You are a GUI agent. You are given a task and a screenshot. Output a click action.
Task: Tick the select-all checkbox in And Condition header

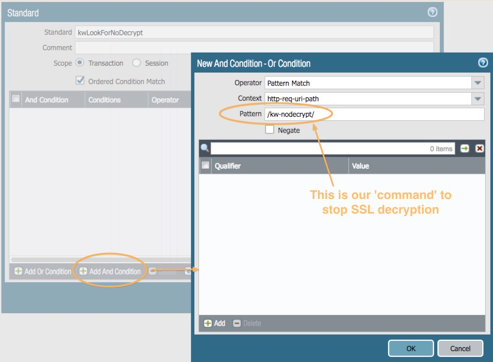[16, 99]
